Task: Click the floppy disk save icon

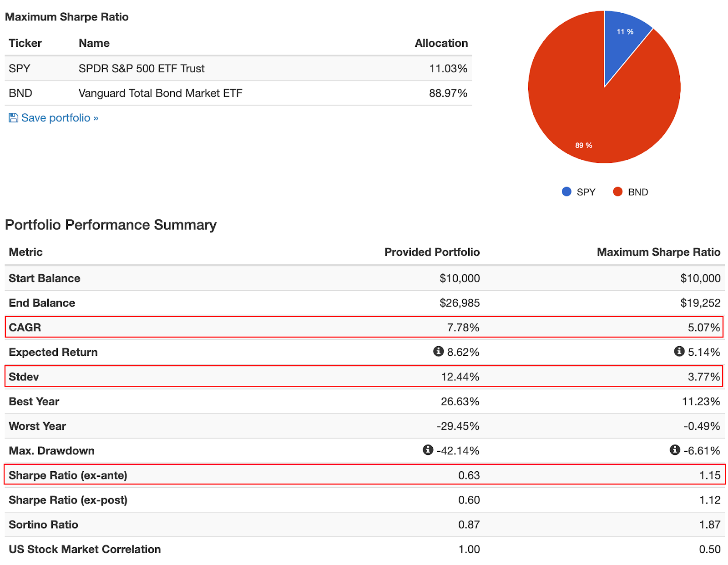Action: (x=14, y=118)
